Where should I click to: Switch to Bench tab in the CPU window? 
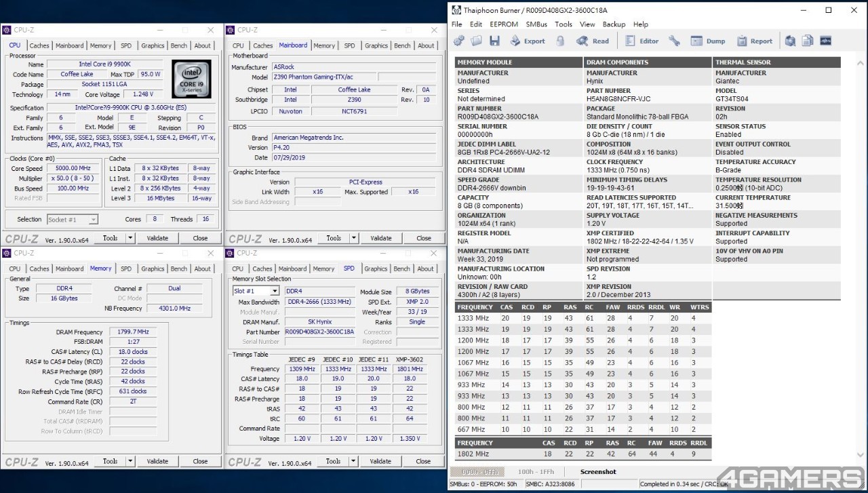click(x=179, y=46)
